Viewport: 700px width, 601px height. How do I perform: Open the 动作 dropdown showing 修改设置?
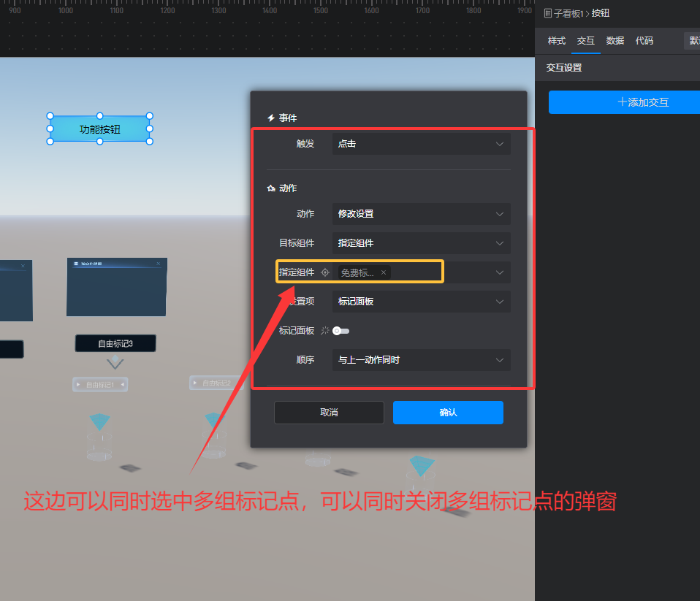[x=421, y=214]
